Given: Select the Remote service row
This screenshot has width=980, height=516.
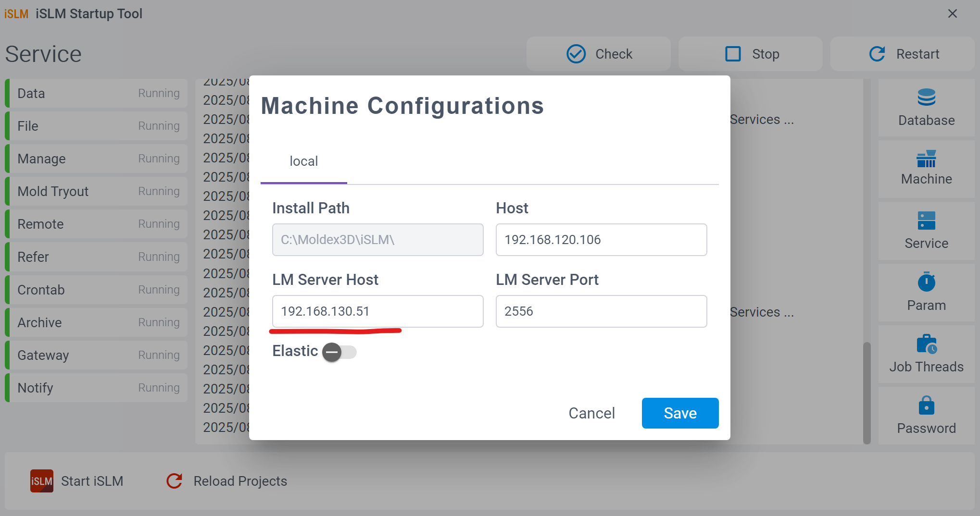Looking at the screenshot, I should pyautogui.click(x=96, y=224).
